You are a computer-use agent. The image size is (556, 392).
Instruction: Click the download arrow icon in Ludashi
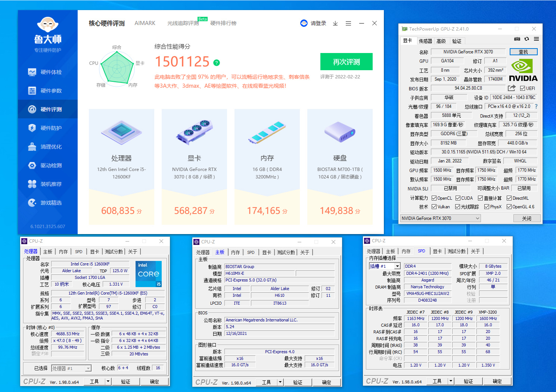[x=335, y=23]
